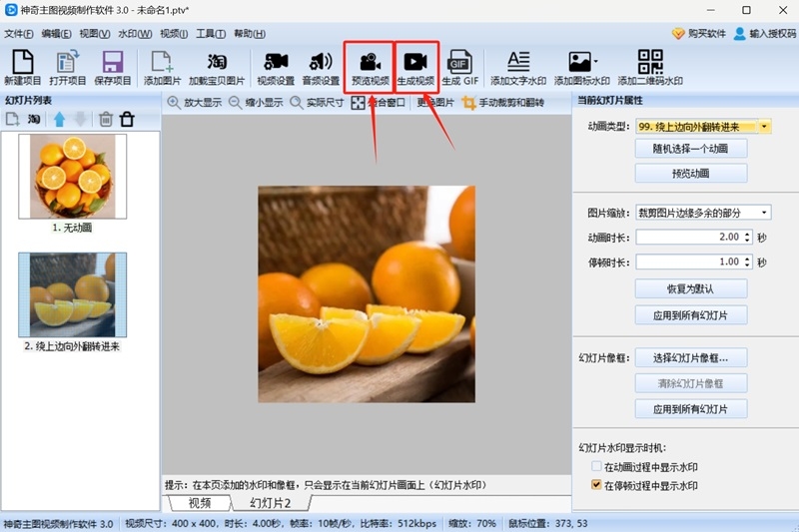Click 生成视频 to generate video
The image size is (799, 532).
click(415, 67)
